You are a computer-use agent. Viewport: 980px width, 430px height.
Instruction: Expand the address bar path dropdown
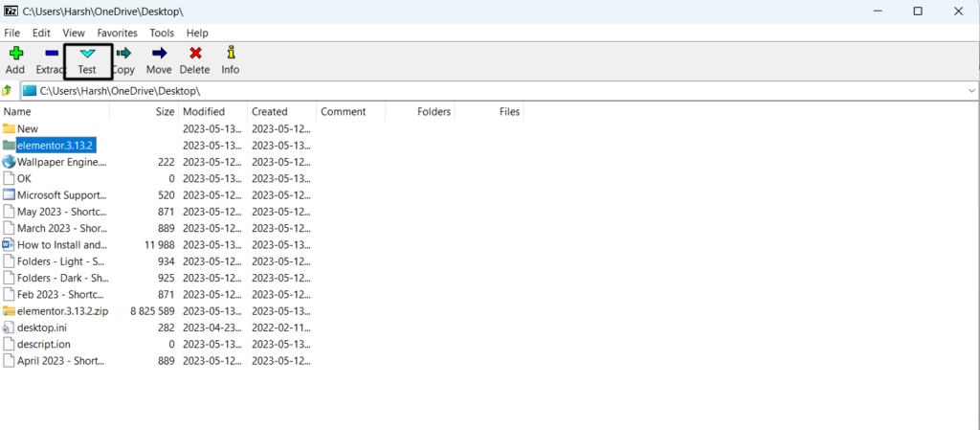pos(972,91)
